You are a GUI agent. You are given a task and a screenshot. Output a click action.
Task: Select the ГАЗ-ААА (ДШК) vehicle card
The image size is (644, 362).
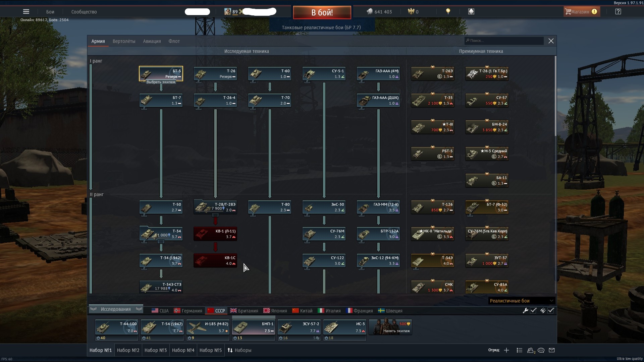(378, 100)
